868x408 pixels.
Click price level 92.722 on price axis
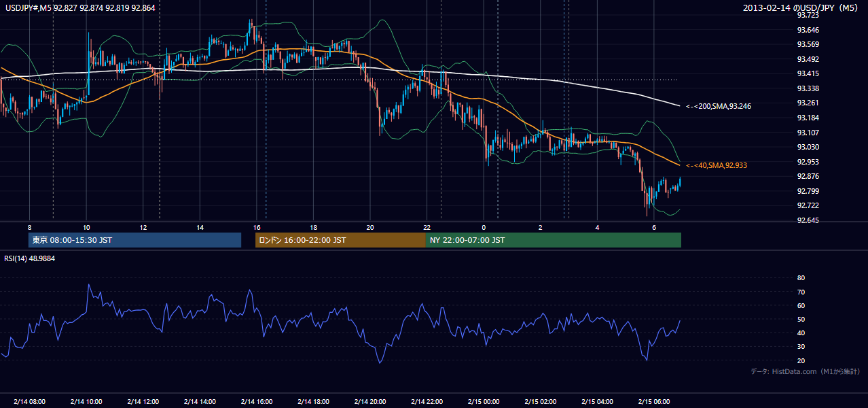click(x=808, y=205)
